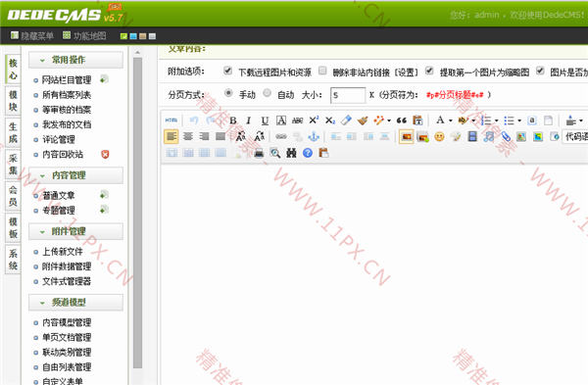588x385 pixels.
Task: Collapse the 频道模型 menu section
Action: pos(75,302)
